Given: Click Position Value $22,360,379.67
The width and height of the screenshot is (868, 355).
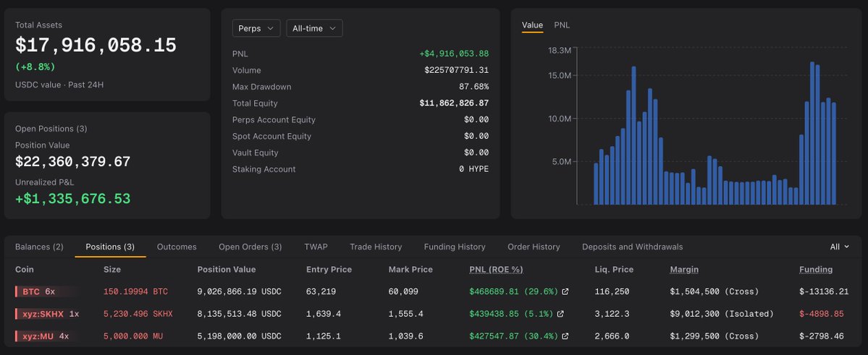Looking at the screenshot, I should (73, 162).
